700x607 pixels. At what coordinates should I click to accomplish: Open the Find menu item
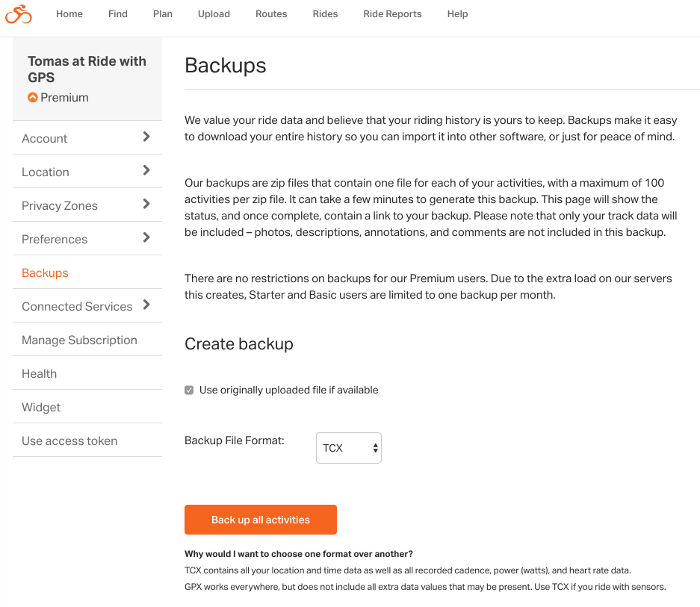(118, 14)
